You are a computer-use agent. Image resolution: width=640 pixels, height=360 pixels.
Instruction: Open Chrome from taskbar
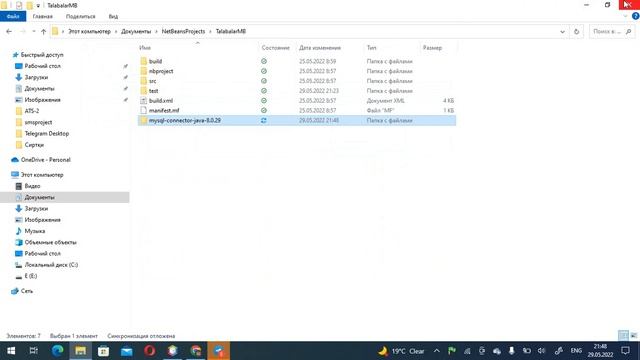[x=196, y=351]
